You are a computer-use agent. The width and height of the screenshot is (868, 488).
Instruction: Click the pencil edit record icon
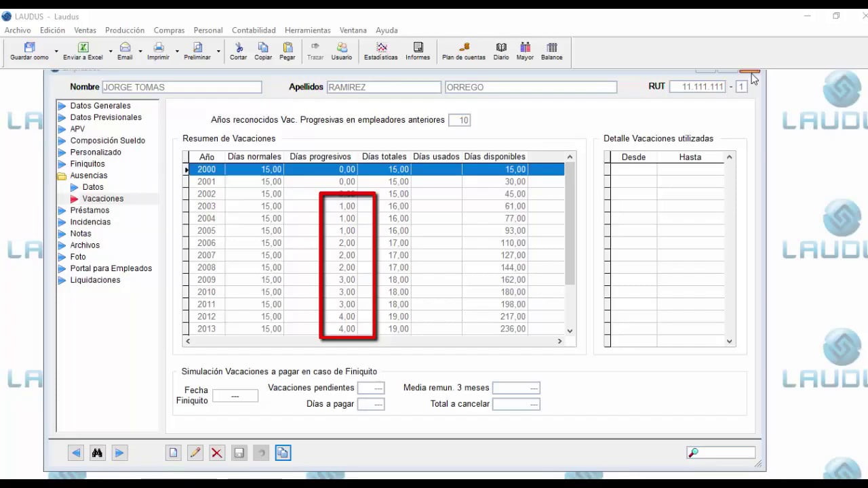click(x=195, y=453)
